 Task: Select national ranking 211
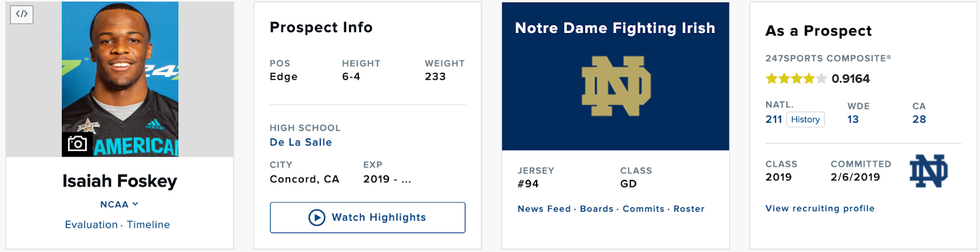(774, 119)
